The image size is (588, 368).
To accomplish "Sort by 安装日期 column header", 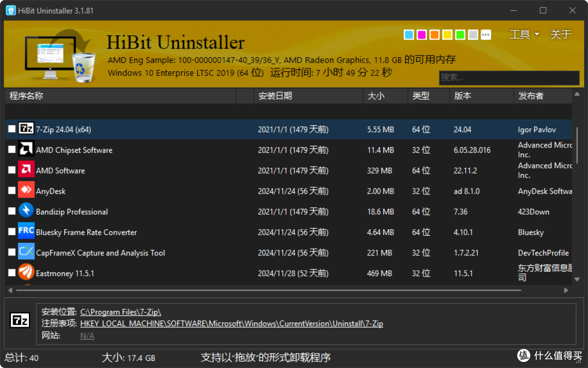I will 308,96.
